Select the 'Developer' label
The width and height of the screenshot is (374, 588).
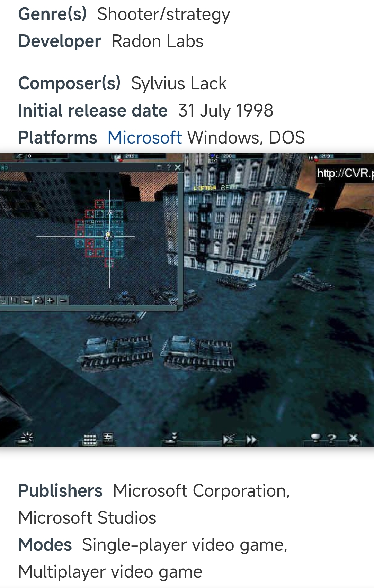point(60,41)
